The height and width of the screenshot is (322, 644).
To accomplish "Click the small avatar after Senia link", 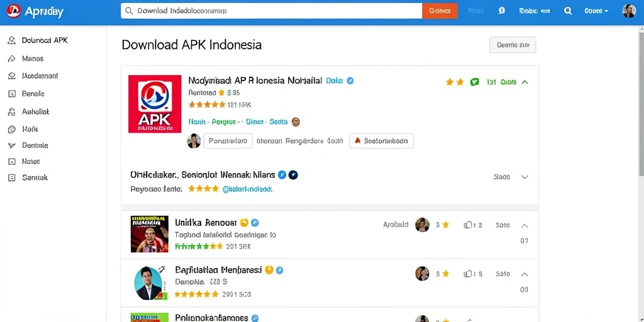I will click(296, 121).
